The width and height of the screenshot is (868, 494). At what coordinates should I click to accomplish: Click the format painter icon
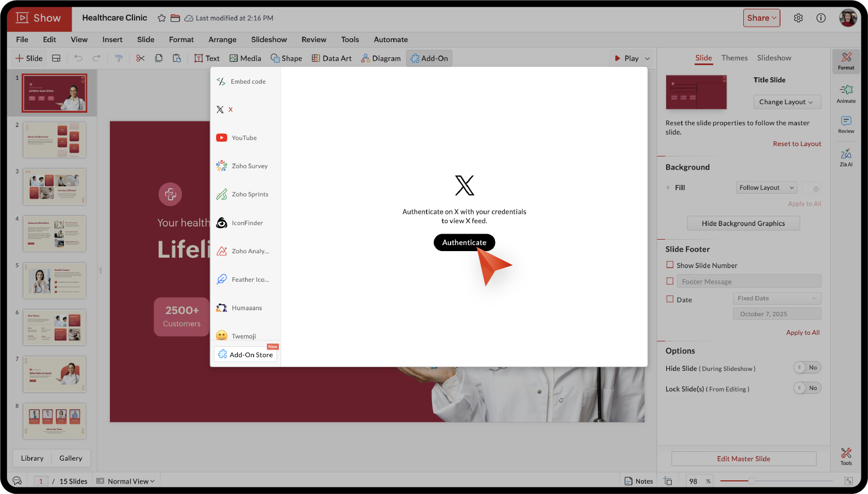118,58
